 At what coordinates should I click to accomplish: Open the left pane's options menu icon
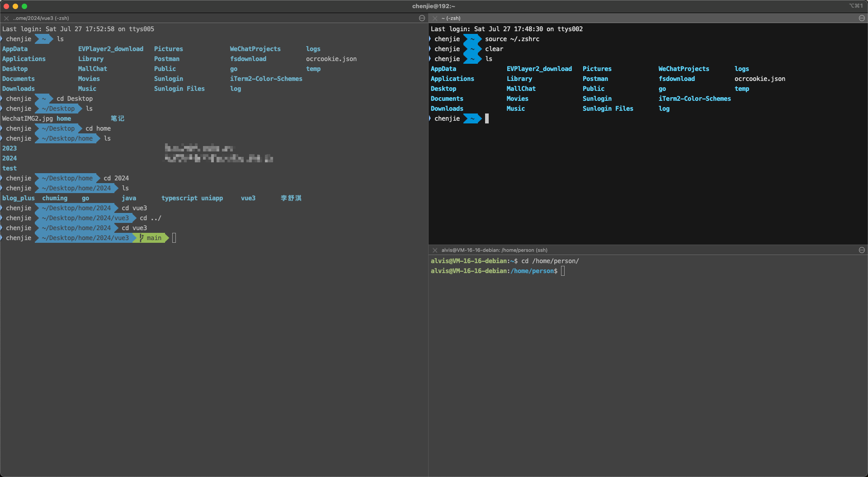coord(422,18)
